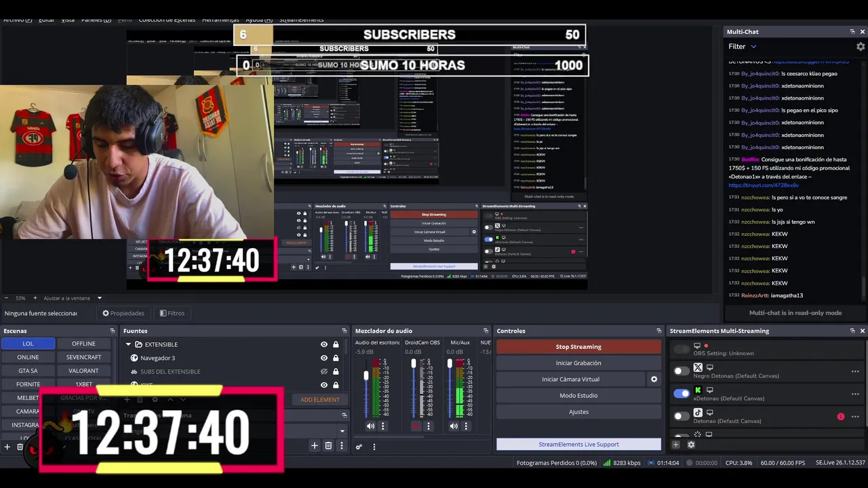The image size is (868, 488).
Task: Switch to the VALORANT scene
Action: [83, 371]
